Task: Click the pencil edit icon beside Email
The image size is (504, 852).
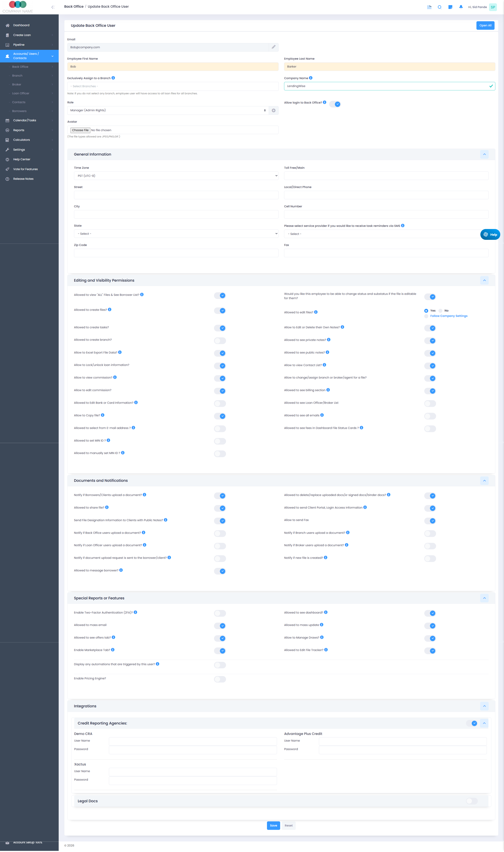Action: pyautogui.click(x=273, y=47)
